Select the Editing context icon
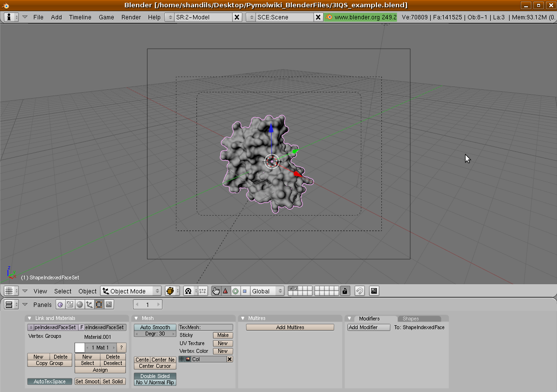 (99, 305)
